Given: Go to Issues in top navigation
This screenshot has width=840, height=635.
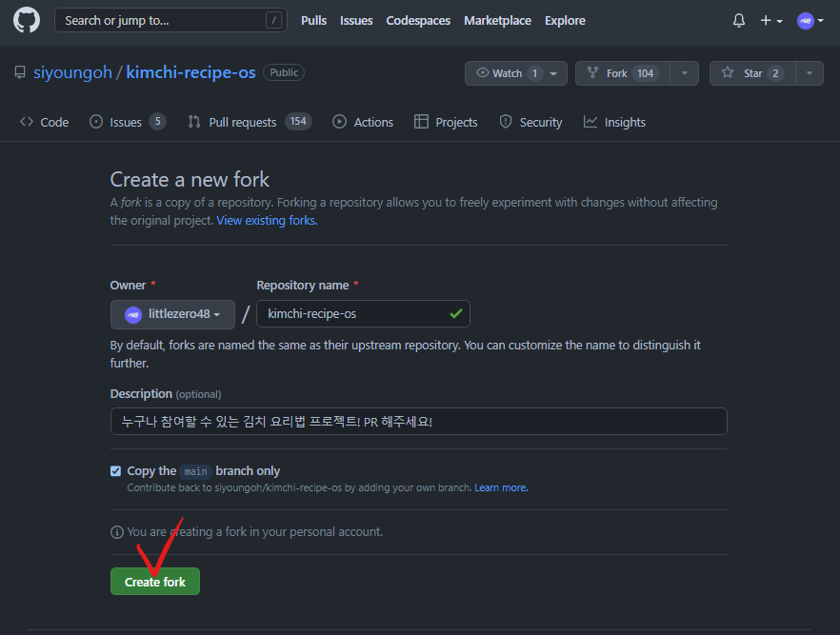Looking at the screenshot, I should tap(356, 20).
